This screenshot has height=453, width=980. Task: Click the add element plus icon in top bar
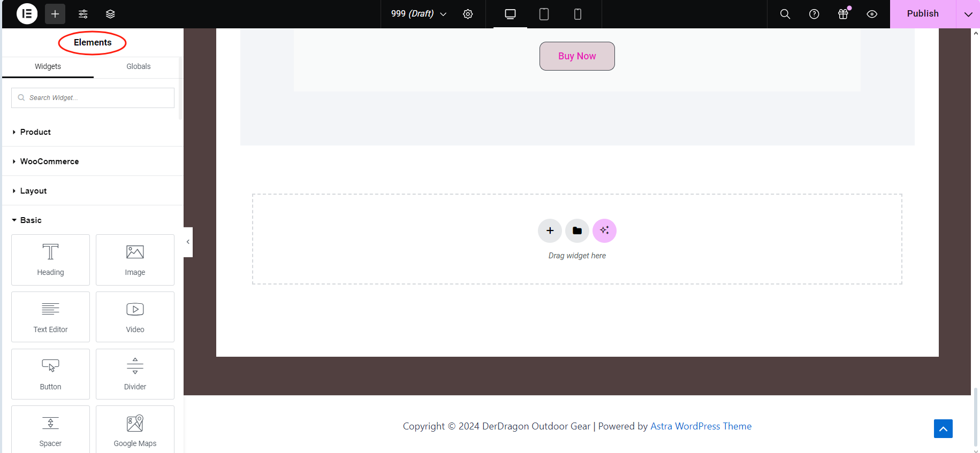[55, 14]
